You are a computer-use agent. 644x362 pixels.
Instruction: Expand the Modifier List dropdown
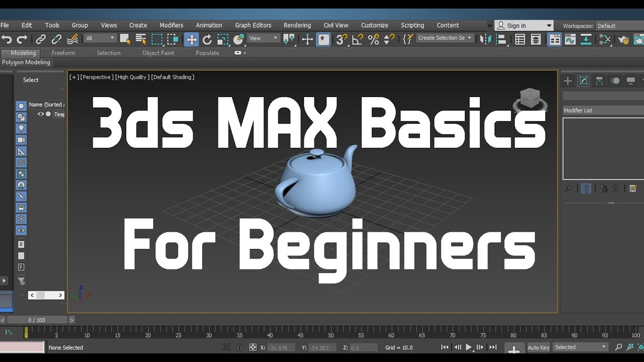603,110
